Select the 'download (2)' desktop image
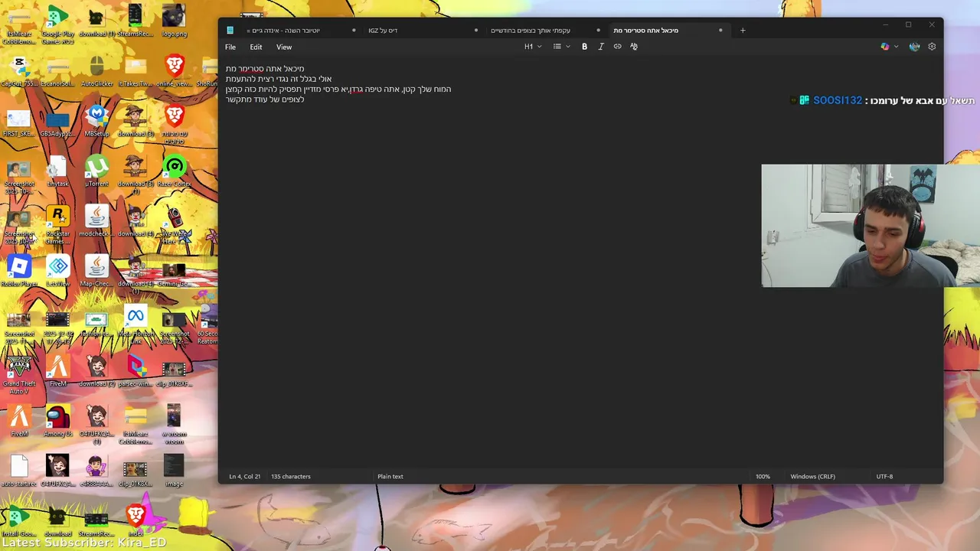 [96, 371]
